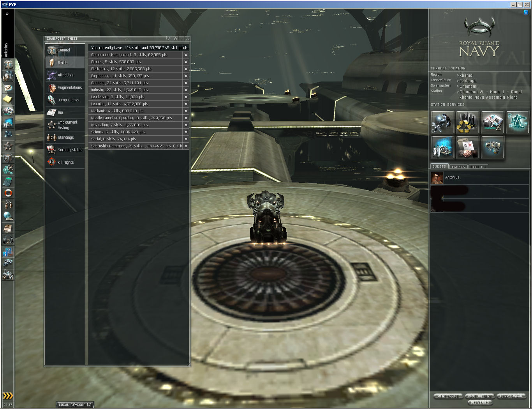Toggle the pin on Character Sheet window
This screenshot has height=409, width=532.
point(175,39)
